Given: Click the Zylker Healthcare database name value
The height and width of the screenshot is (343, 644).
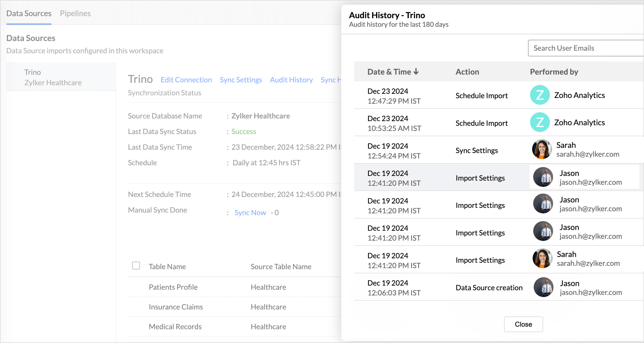Looking at the screenshot, I should coord(261,116).
